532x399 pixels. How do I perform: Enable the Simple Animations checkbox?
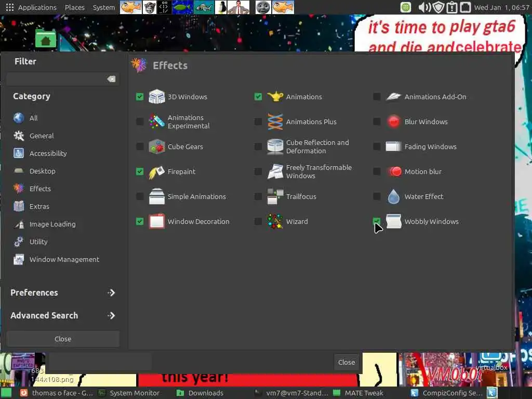(140, 196)
